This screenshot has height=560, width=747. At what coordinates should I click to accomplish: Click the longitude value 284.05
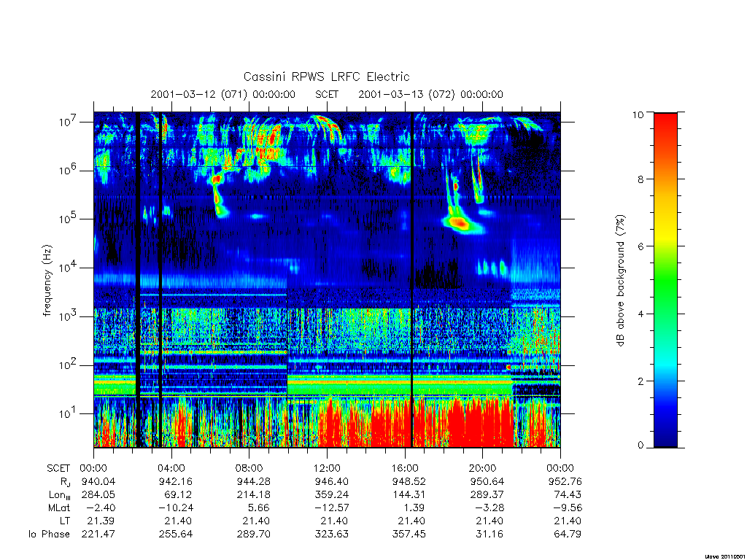pyautogui.click(x=98, y=495)
